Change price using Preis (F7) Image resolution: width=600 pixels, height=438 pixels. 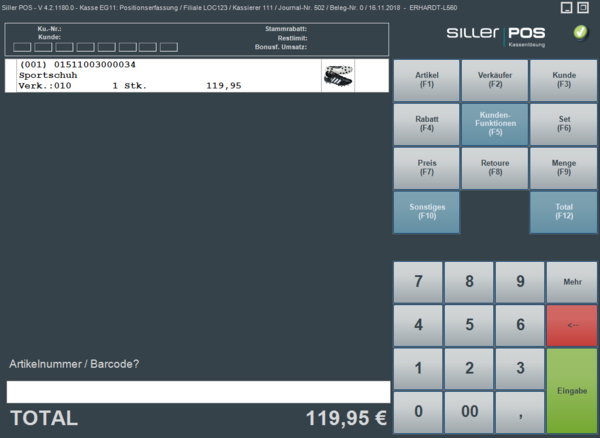point(427,167)
